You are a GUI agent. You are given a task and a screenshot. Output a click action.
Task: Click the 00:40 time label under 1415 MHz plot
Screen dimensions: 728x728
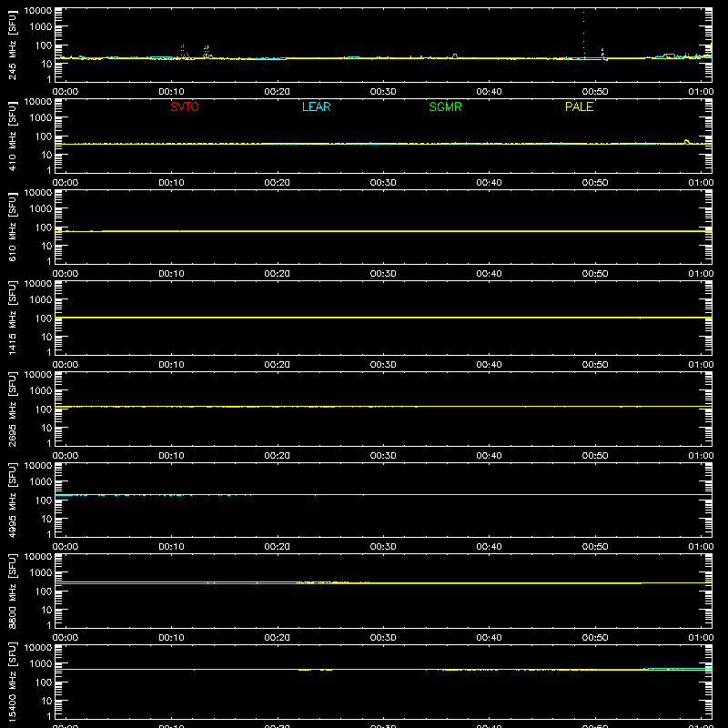[x=489, y=365]
